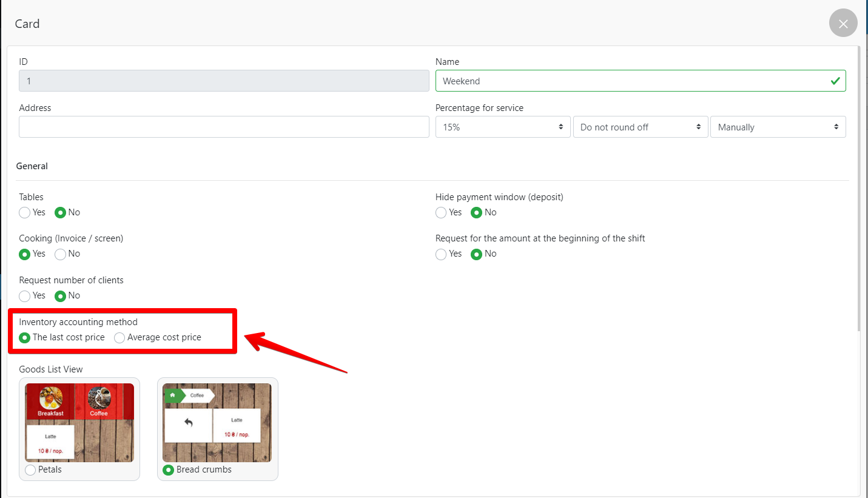The width and height of the screenshot is (868, 498).
Task: Select Yes for Tables
Action: point(25,212)
